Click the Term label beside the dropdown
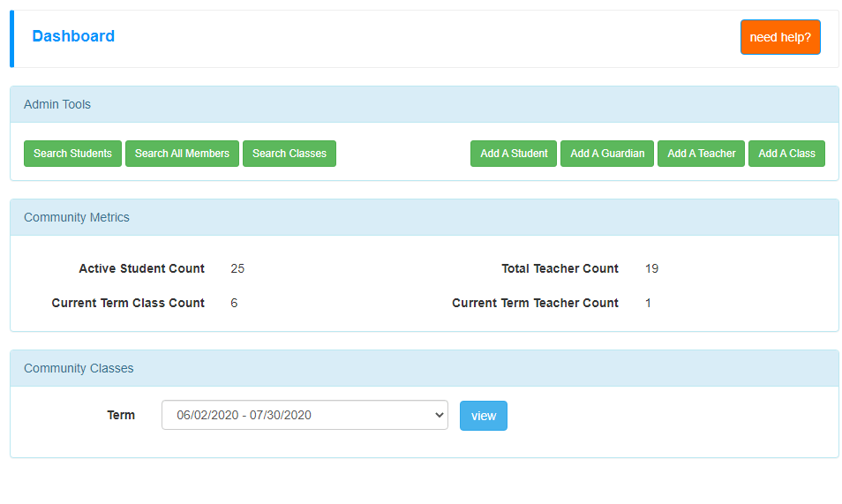The image size is (842, 504). pos(121,416)
